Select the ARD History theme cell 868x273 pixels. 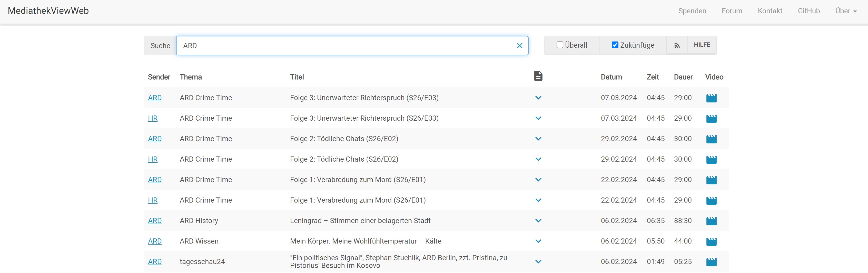(x=199, y=221)
